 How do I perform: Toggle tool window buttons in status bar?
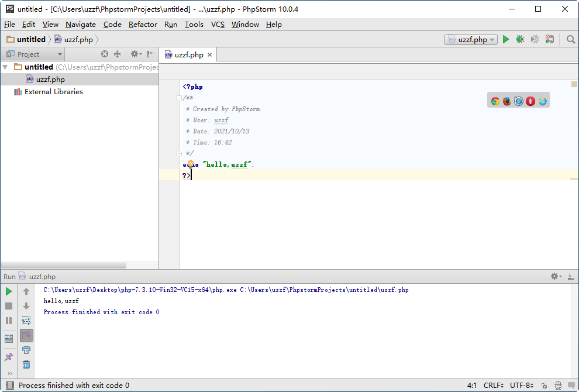(x=10, y=386)
